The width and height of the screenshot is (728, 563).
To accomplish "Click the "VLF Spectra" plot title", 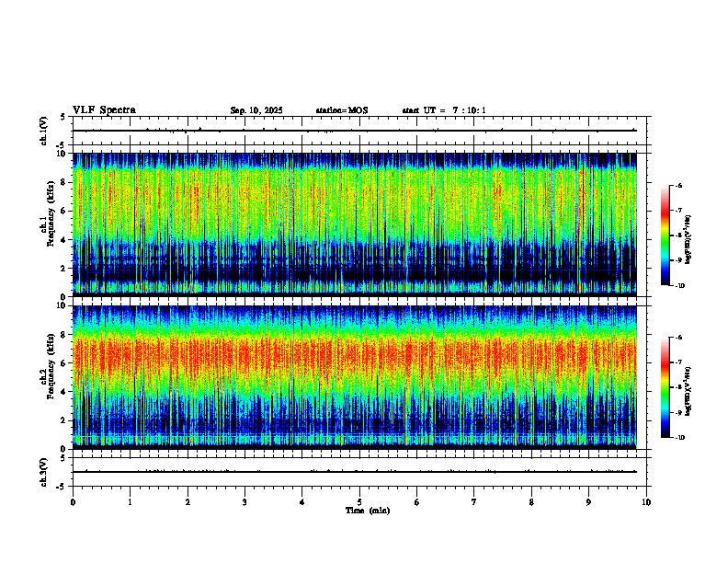I will click(104, 110).
